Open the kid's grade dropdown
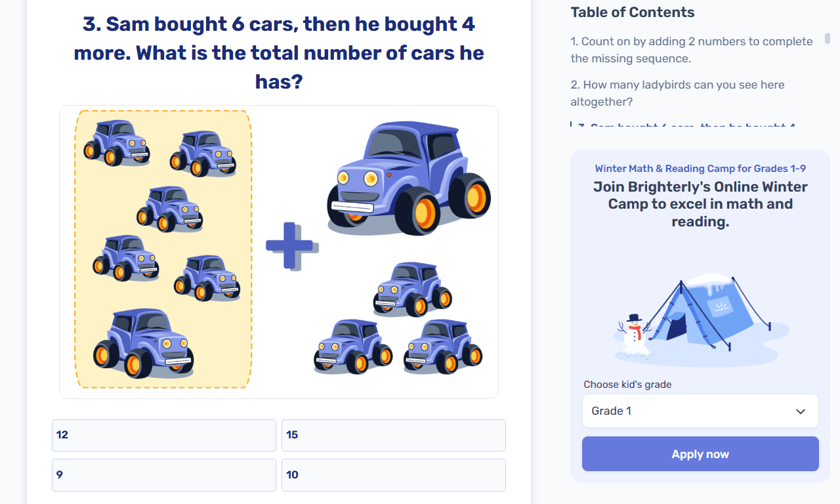The height and width of the screenshot is (504, 840). pos(700,411)
